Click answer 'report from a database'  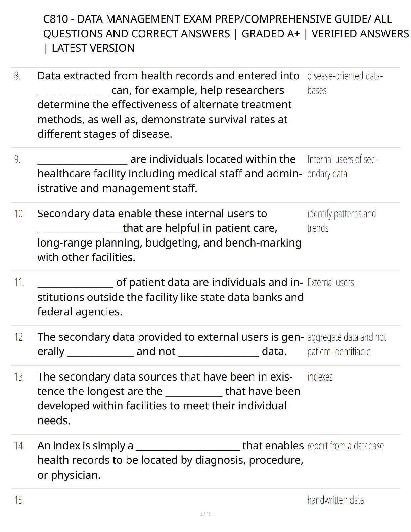346,446
